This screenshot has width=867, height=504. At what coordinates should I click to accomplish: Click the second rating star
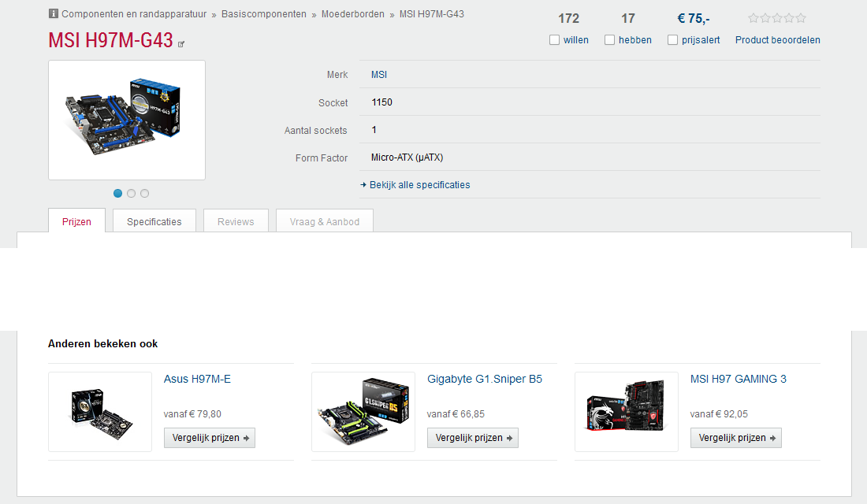[765, 18]
